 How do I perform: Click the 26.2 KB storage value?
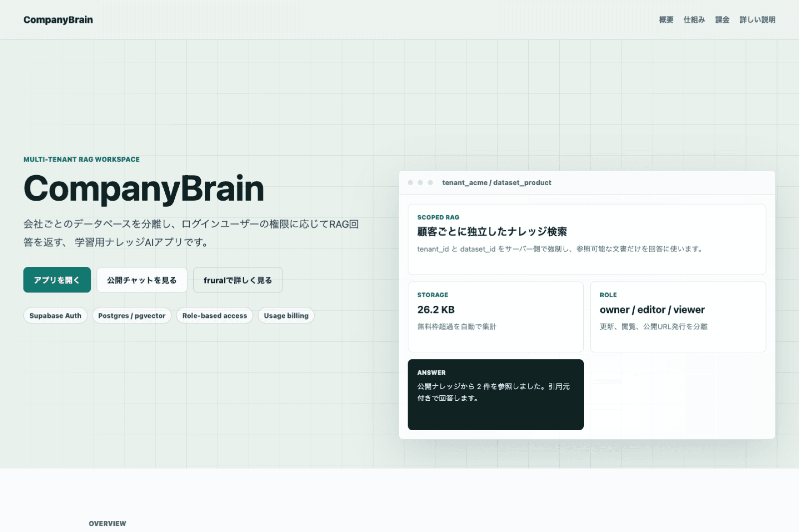coord(436,309)
